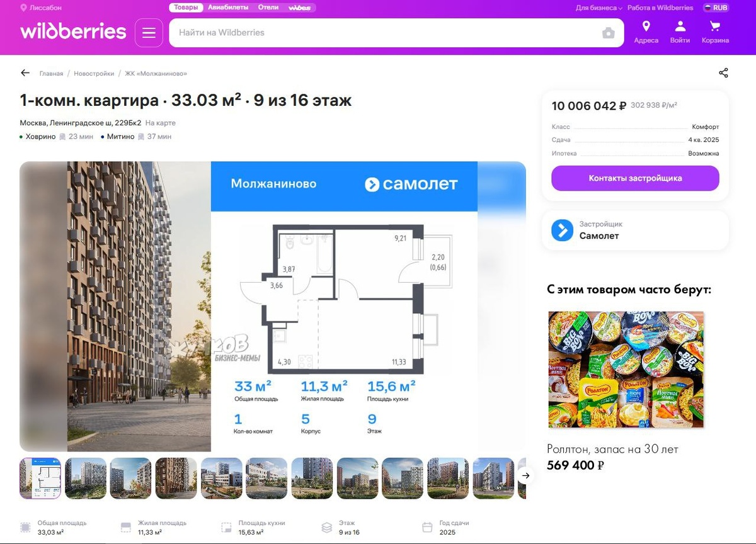Open the Работа в Wildberries link
The width and height of the screenshot is (756, 544).
660,8
